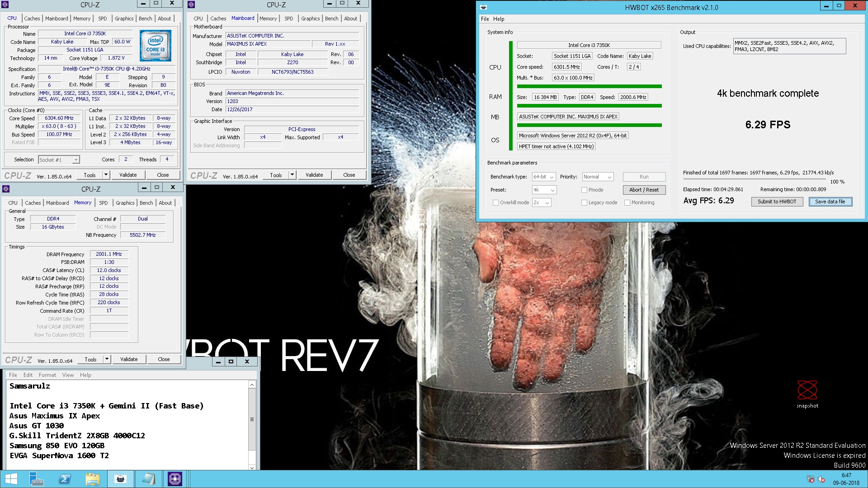This screenshot has width=868, height=488.
Task: Click Validate in CPU-Z Mainboard window
Action: pyautogui.click(x=314, y=175)
